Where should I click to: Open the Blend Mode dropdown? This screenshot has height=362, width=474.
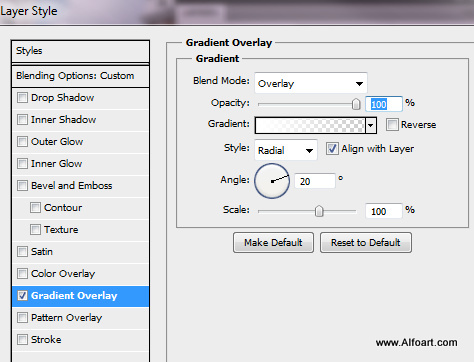coord(311,83)
